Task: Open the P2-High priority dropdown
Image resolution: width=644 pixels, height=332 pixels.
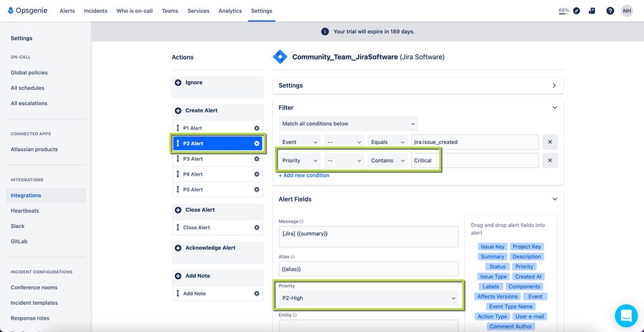Action: [x=368, y=298]
